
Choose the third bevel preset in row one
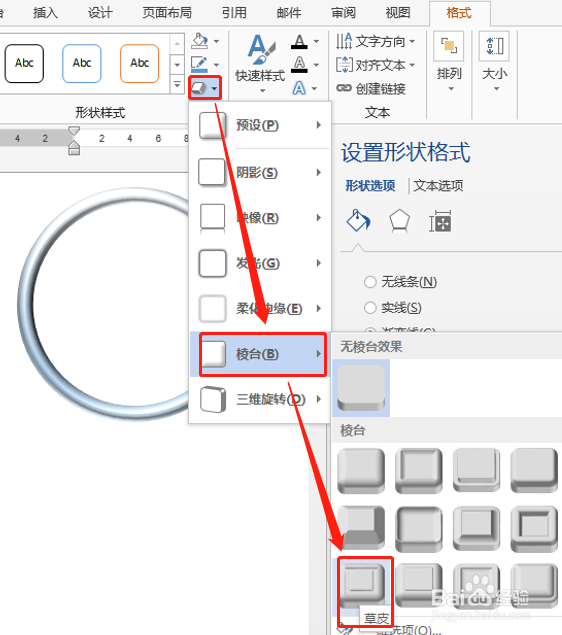point(477,471)
